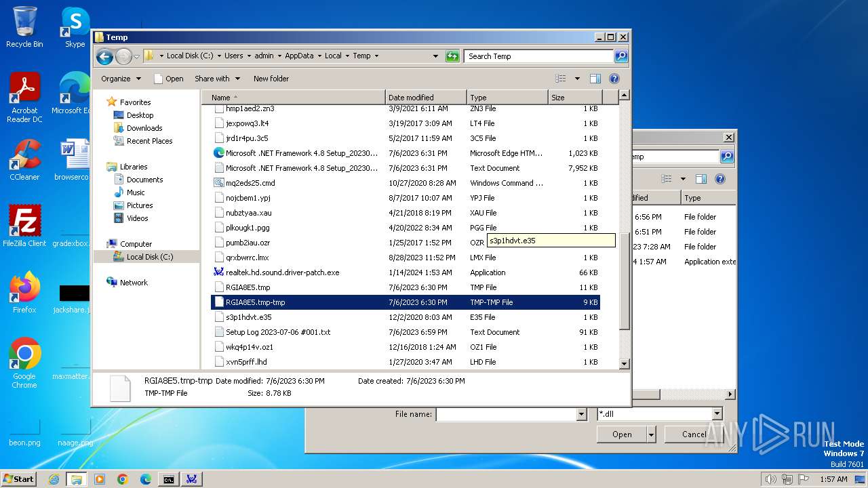Open FileZilla Client desktop shortcut

pyautogui.click(x=24, y=226)
